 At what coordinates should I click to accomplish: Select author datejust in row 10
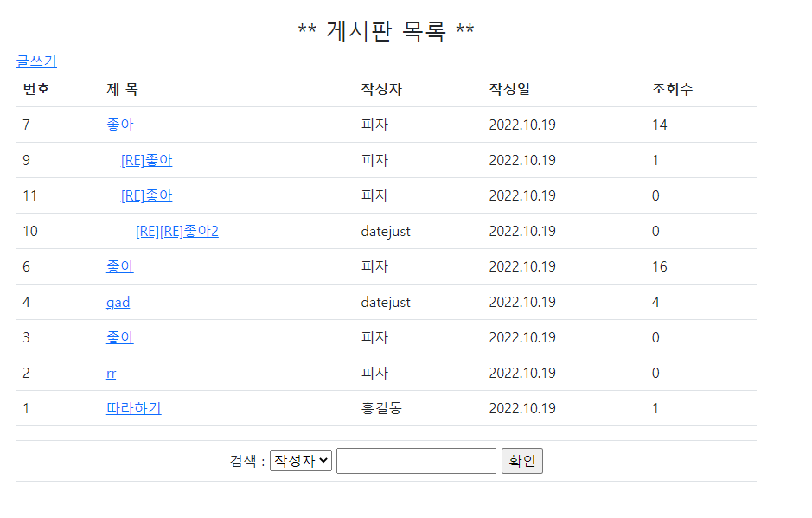pos(386,231)
